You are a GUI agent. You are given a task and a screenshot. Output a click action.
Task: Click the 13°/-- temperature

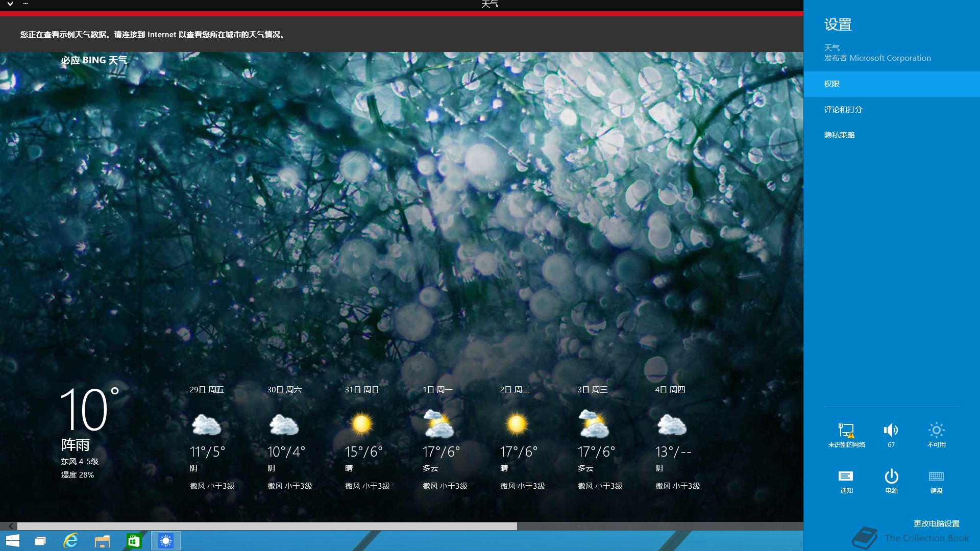click(673, 452)
